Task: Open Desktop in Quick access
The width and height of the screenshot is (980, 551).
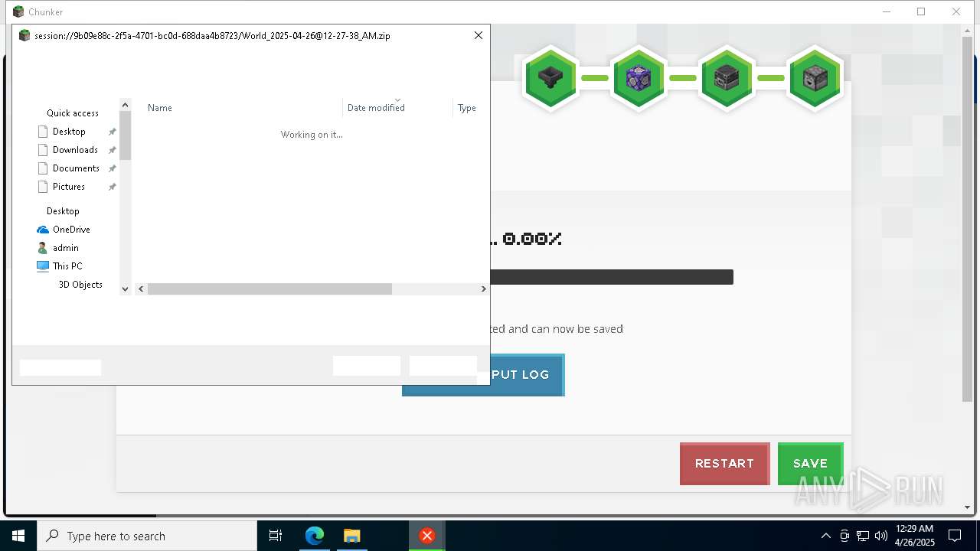Action: click(x=69, y=132)
